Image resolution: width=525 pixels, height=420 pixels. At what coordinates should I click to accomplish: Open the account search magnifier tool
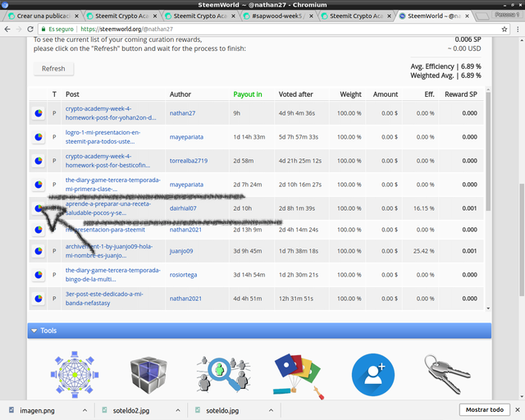pyautogui.click(x=223, y=374)
